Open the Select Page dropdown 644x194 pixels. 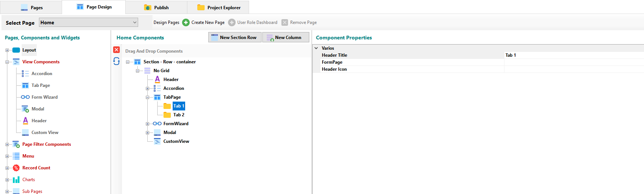pos(134,22)
